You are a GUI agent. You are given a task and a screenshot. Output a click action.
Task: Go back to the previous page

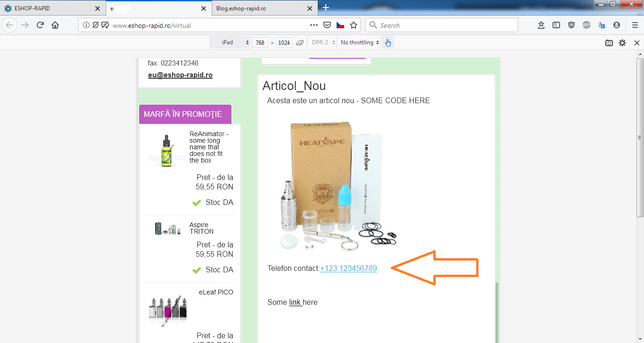tap(10, 25)
